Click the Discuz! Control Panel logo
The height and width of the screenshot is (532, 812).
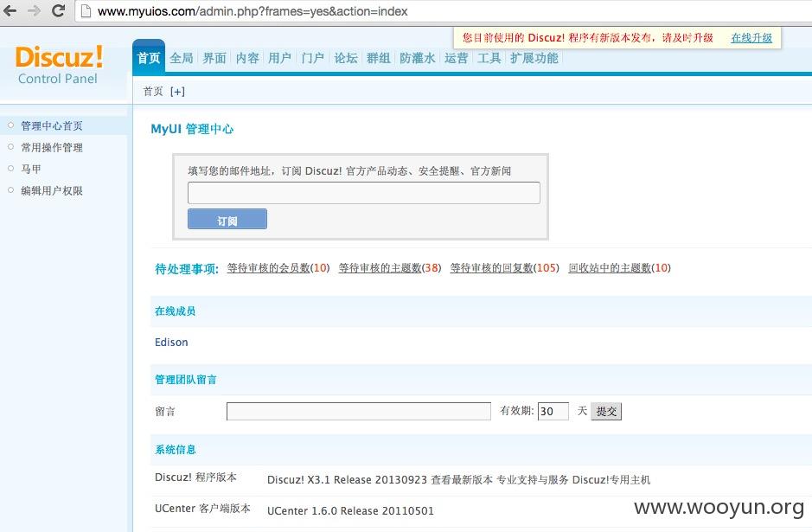tap(59, 65)
